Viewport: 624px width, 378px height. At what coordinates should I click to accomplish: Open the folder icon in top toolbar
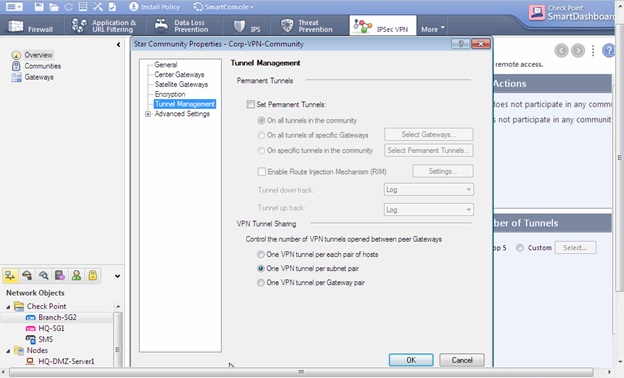(x=54, y=7)
